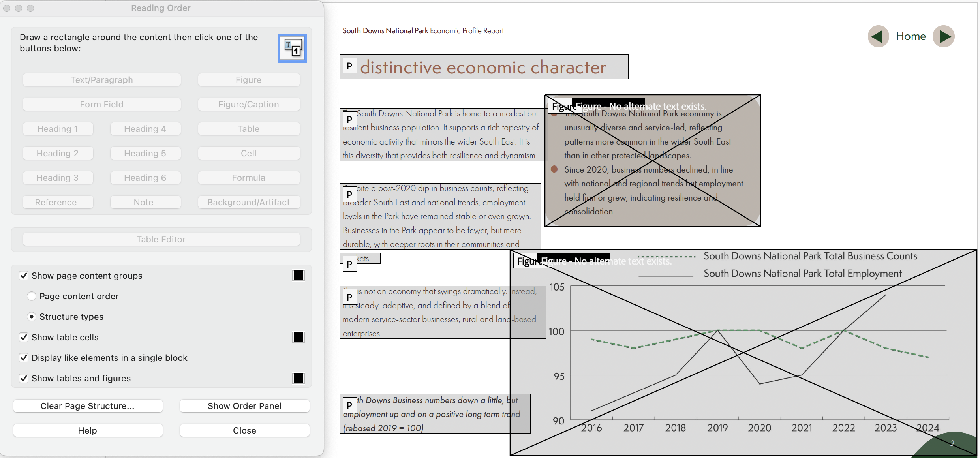
Task: Click the reading order numbering icon button
Action: pyautogui.click(x=292, y=48)
